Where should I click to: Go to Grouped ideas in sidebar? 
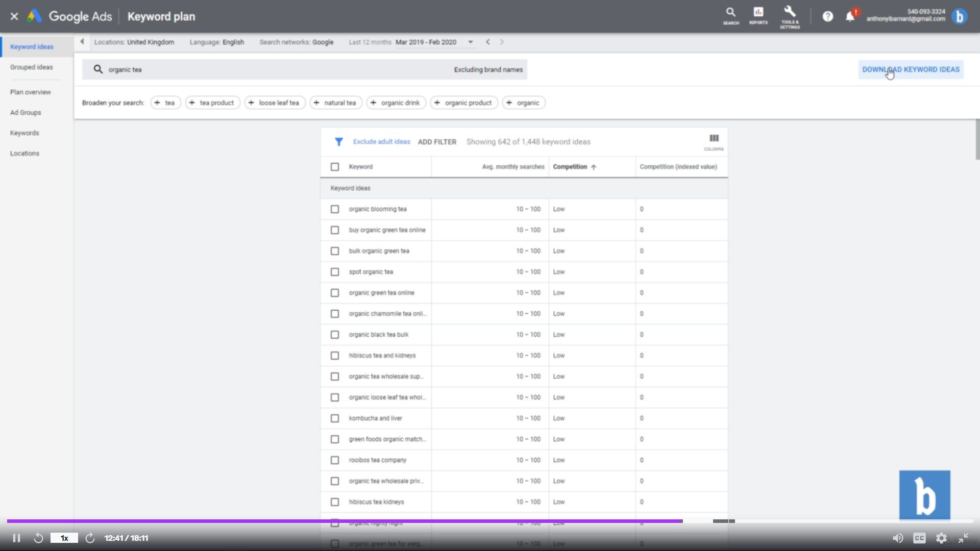click(31, 67)
